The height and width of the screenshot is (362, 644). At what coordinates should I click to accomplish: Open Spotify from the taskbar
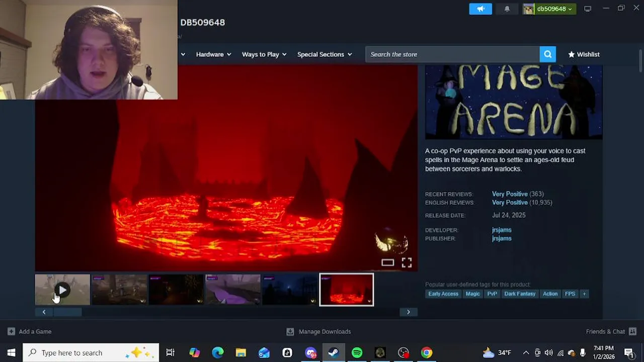pyautogui.click(x=357, y=352)
